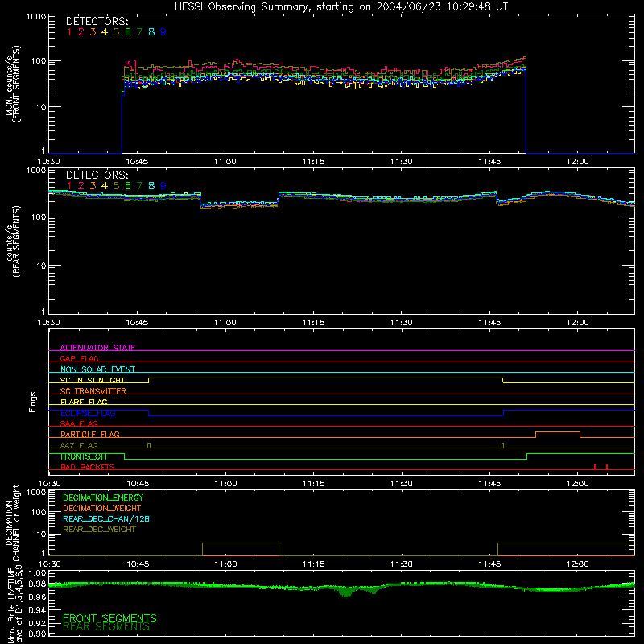This screenshot has height=644, width=644.
Task: Click the 10:30 time label under the rear segments plot
Action: click(x=49, y=323)
